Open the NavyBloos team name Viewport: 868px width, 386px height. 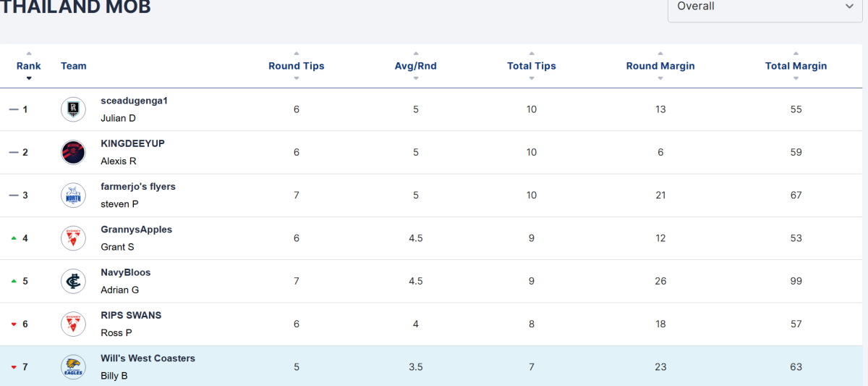coord(126,272)
